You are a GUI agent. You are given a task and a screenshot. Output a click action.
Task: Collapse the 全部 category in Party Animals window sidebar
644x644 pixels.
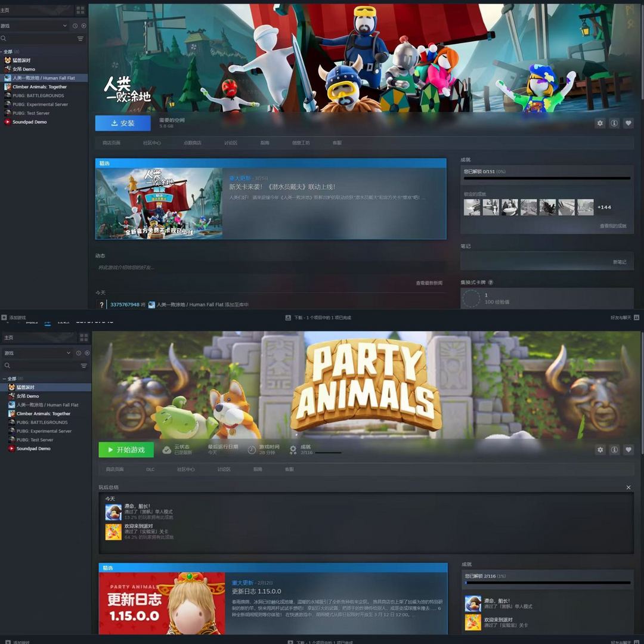coord(5,379)
